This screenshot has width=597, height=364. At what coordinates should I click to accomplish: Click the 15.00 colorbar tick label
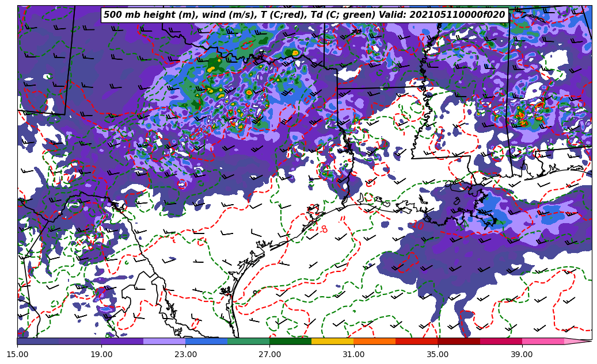(x=17, y=354)
